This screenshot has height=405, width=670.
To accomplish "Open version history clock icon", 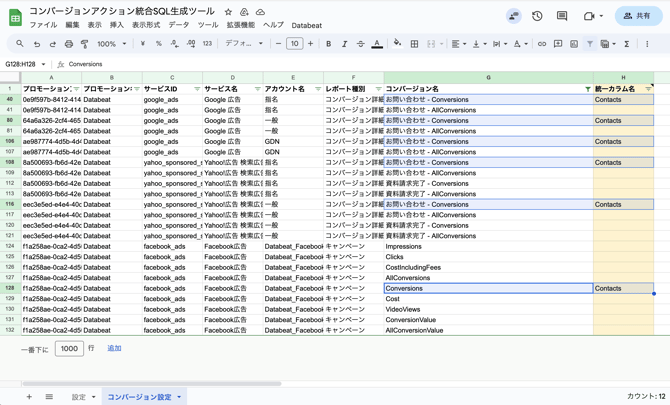I will pyautogui.click(x=537, y=16).
